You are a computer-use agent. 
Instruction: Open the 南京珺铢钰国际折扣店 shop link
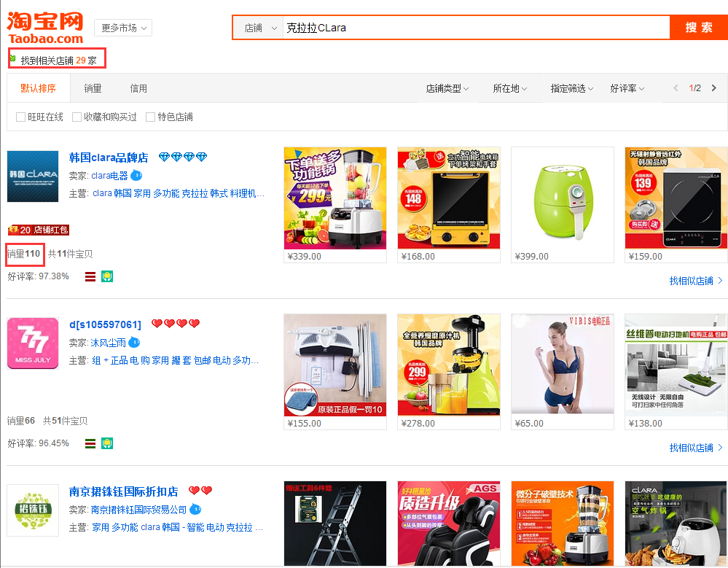123,491
